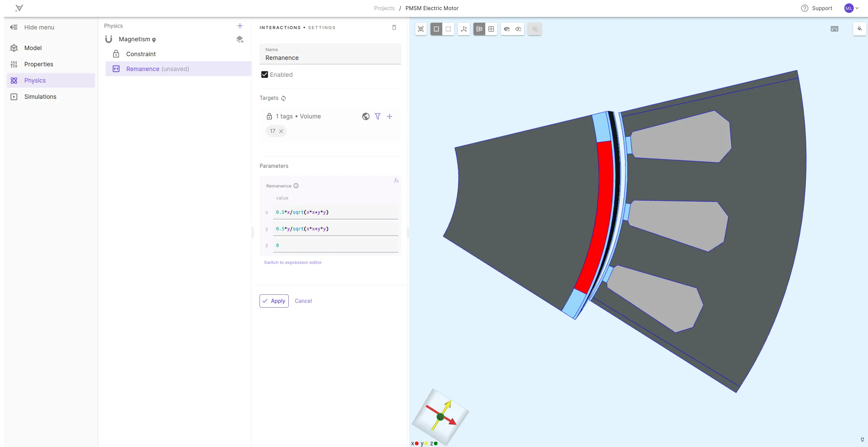Open the targets filter funnel icon
Screen dimensions: 868x447
tap(378, 116)
